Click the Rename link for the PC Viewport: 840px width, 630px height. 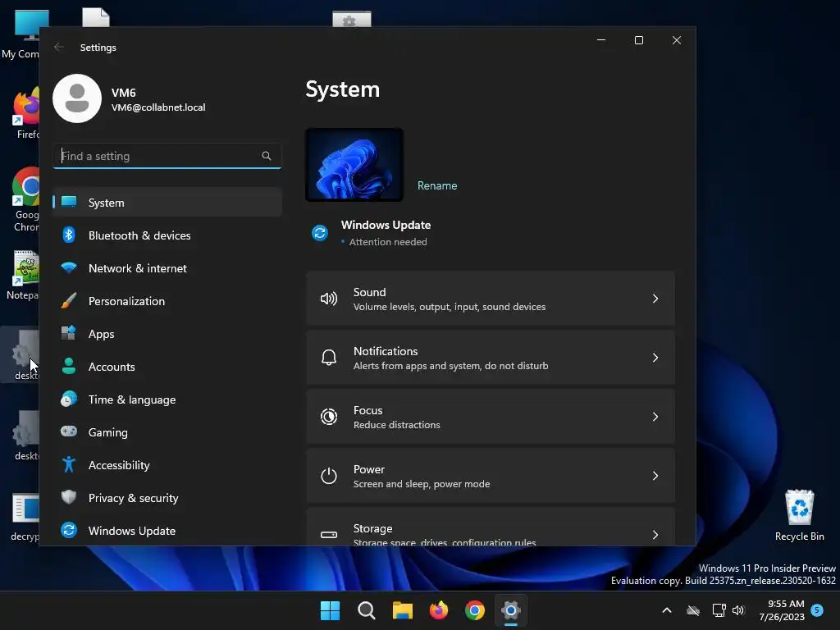tap(437, 185)
